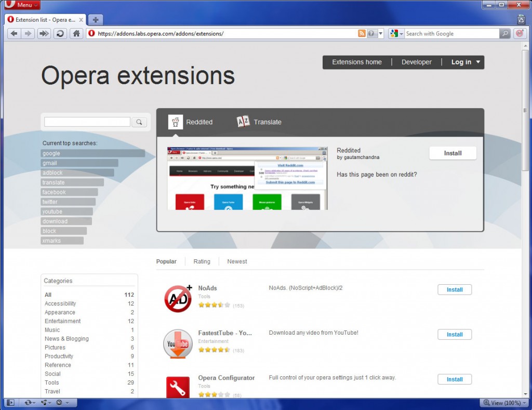
Task: Click the Opera Link sync icon in status bar
Action: point(28,403)
